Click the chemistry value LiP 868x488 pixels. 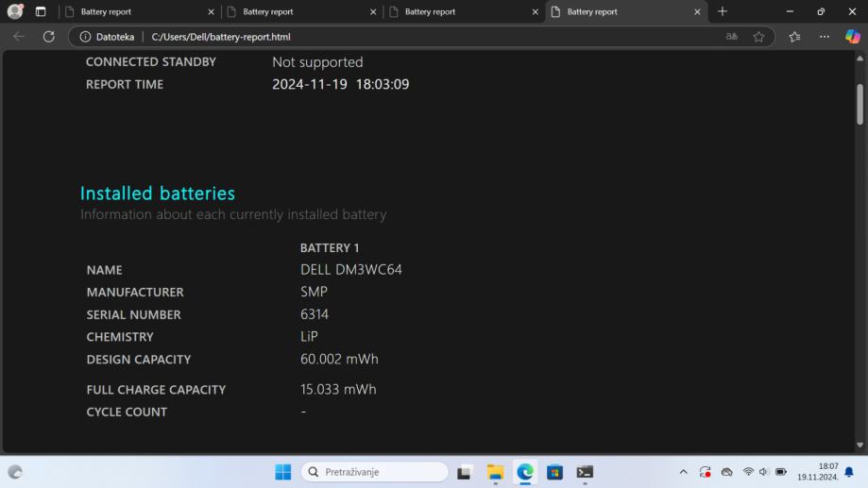(x=309, y=336)
